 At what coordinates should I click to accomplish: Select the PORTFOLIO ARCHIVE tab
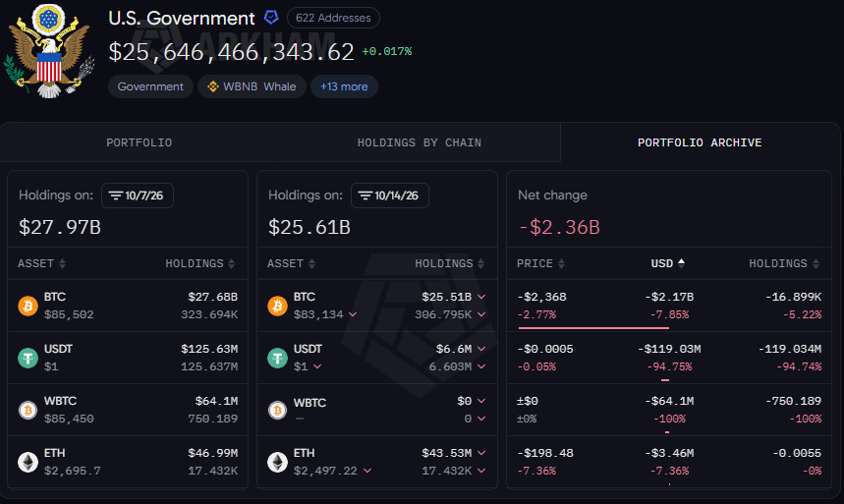[x=700, y=142]
